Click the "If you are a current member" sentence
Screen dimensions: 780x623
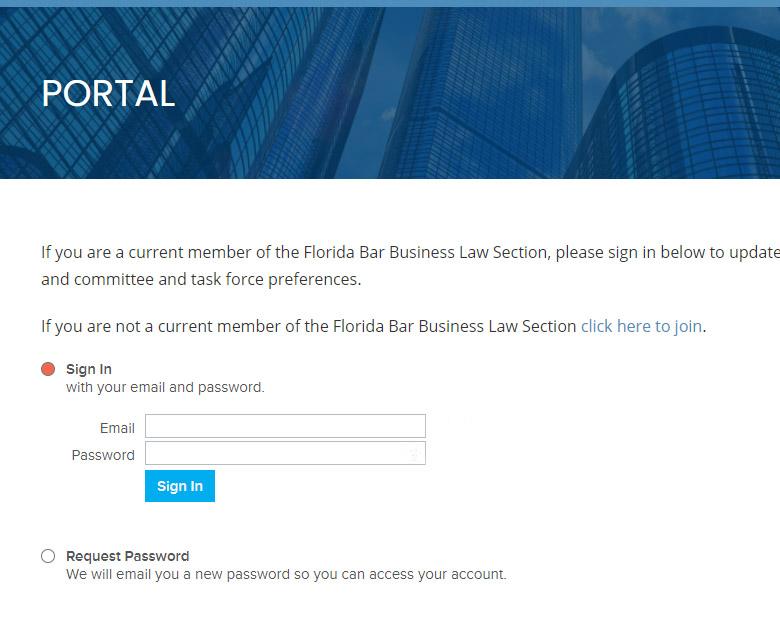400,252
